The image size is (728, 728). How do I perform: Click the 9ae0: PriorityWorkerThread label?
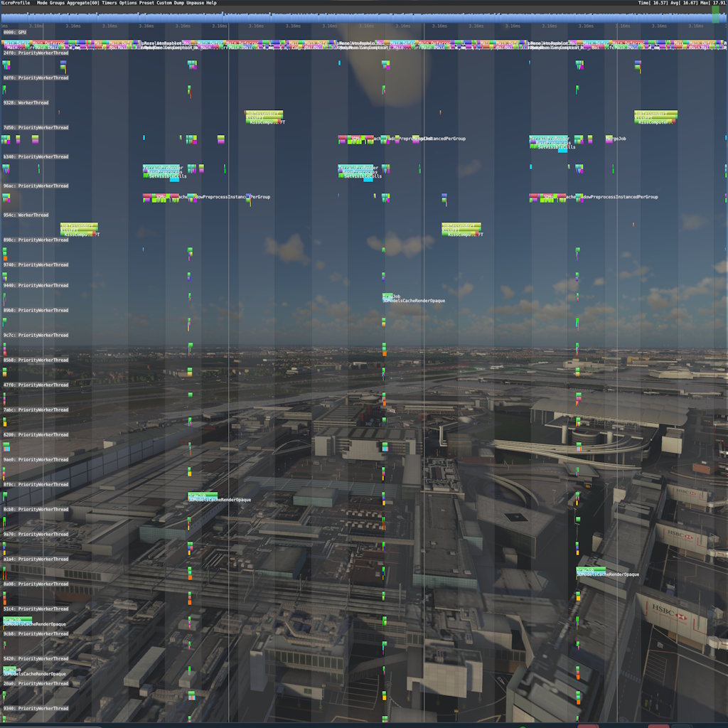pyautogui.click(x=36, y=460)
